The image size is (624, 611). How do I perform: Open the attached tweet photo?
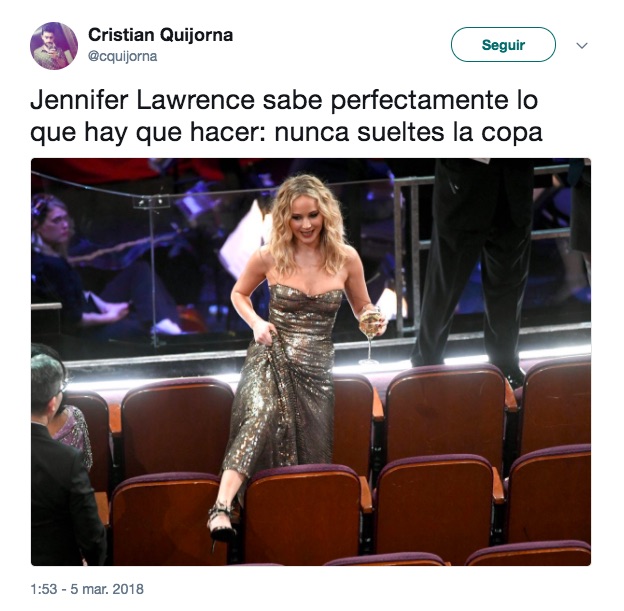[x=311, y=362]
